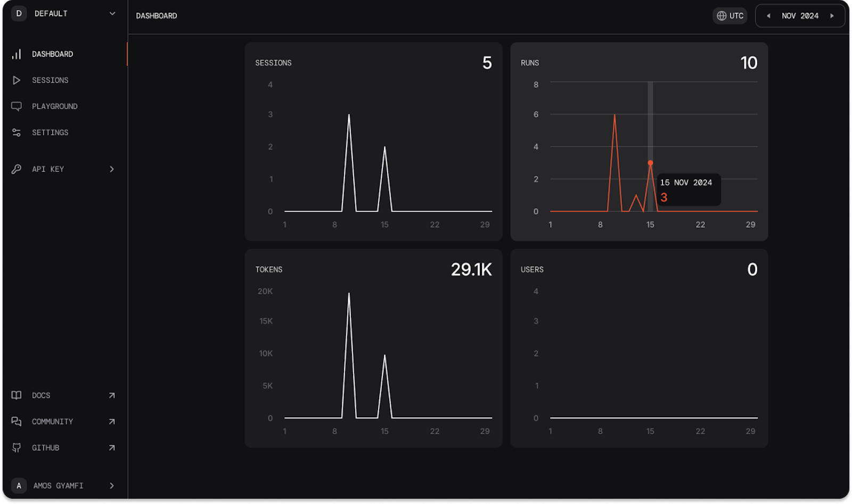This screenshot has height=504, width=852.
Task: Click the API Key key icon
Action: point(18,169)
